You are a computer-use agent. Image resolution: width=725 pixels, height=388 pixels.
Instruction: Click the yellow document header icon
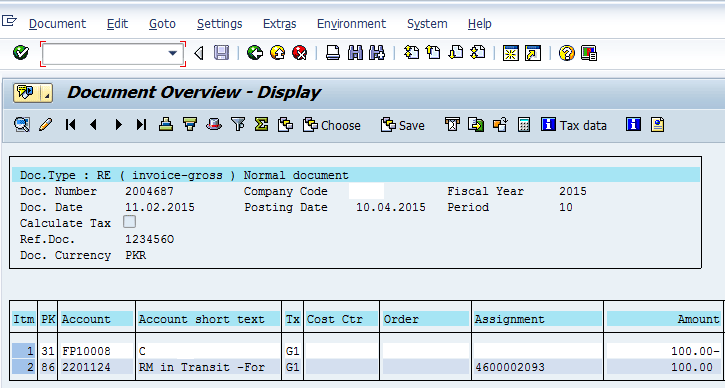click(x=657, y=124)
